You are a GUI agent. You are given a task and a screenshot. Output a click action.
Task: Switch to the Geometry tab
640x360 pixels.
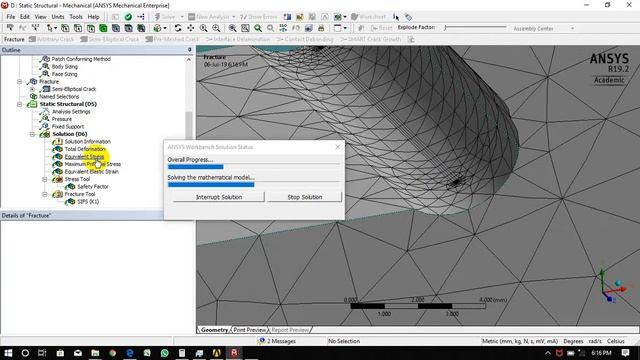point(215,330)
